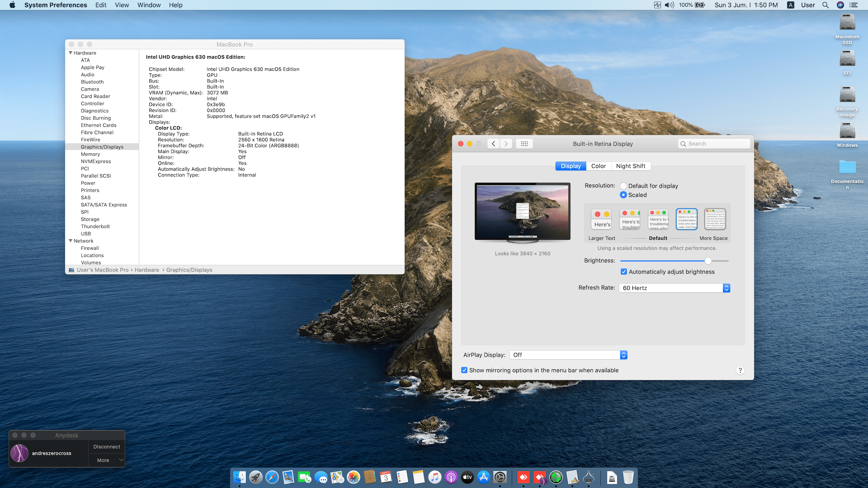The width and height of the screenshot is (868, 488).
Task: Click Disconnect in the Anydesk window
Action: (107, 447)
